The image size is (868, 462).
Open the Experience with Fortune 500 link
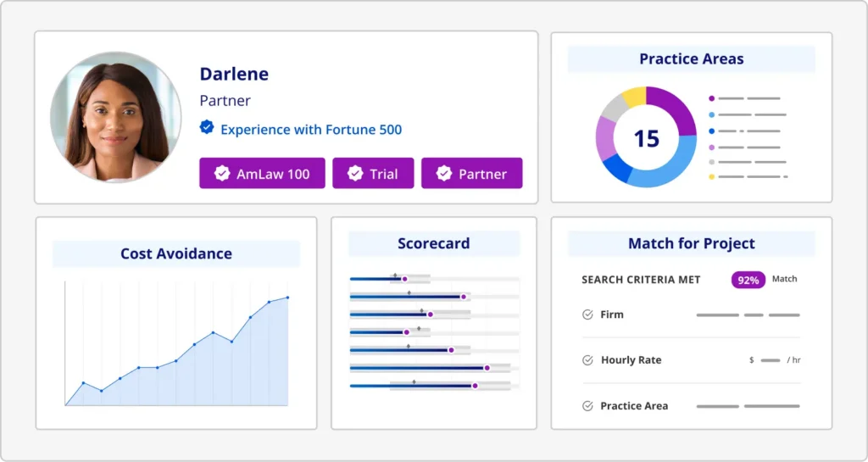tap(310, 130)
